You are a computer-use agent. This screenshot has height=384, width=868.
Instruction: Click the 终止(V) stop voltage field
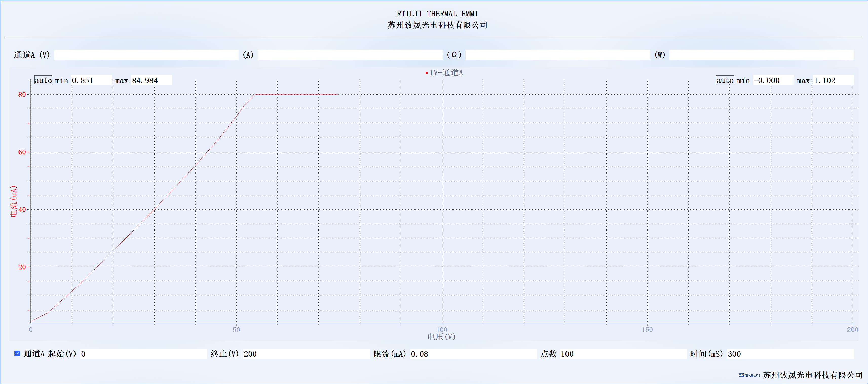click(306, 354)
